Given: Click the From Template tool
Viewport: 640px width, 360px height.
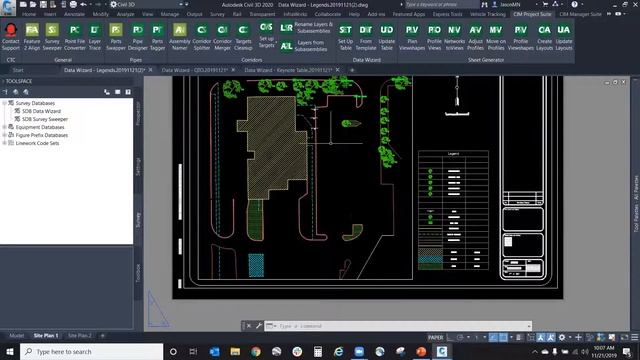Looking at the screenshot, I should (x=366, y=37).
